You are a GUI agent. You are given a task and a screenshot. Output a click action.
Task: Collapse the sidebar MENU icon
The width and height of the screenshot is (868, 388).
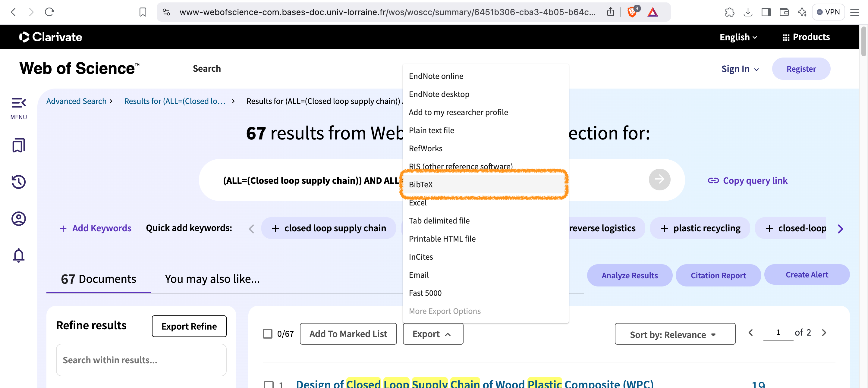click(18, 103)
